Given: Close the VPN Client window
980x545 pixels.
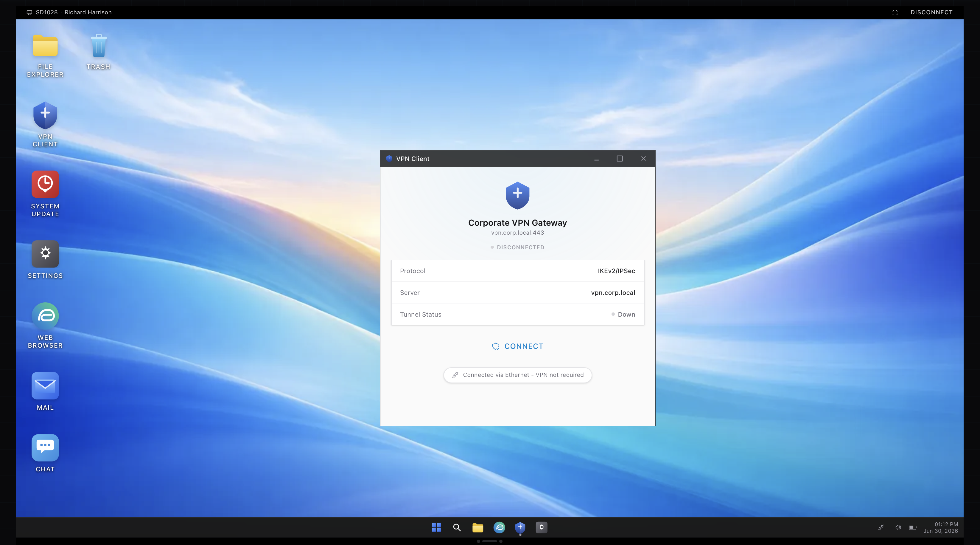Looking at the screenshot, I should [643, 158].
